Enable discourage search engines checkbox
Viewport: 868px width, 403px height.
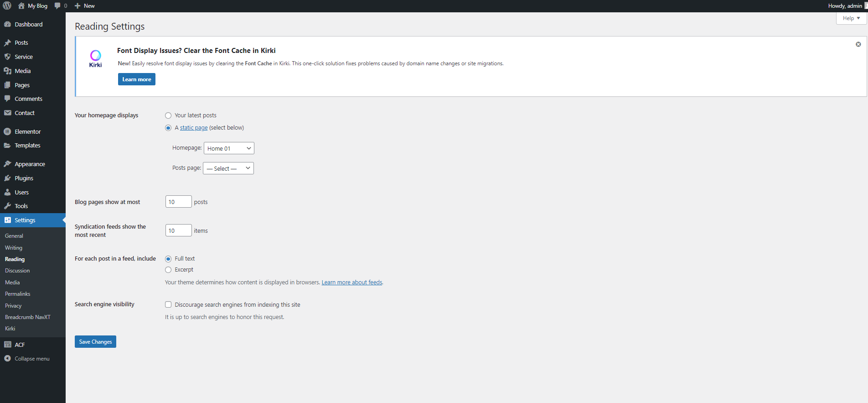click(x=168, y=304)
